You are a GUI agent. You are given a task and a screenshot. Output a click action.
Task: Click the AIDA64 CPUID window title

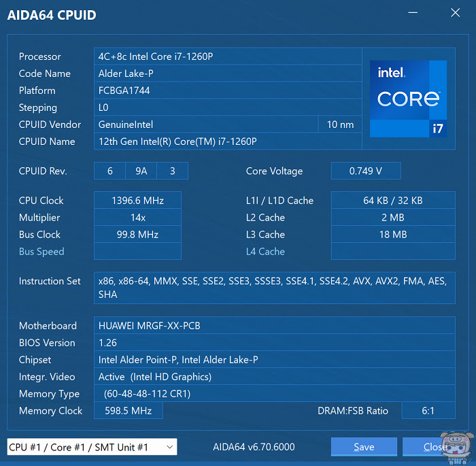click(52, 15)
